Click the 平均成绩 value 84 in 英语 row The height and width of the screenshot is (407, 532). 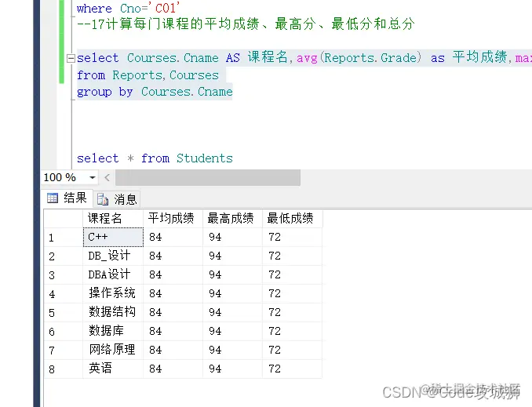(173, 369)
